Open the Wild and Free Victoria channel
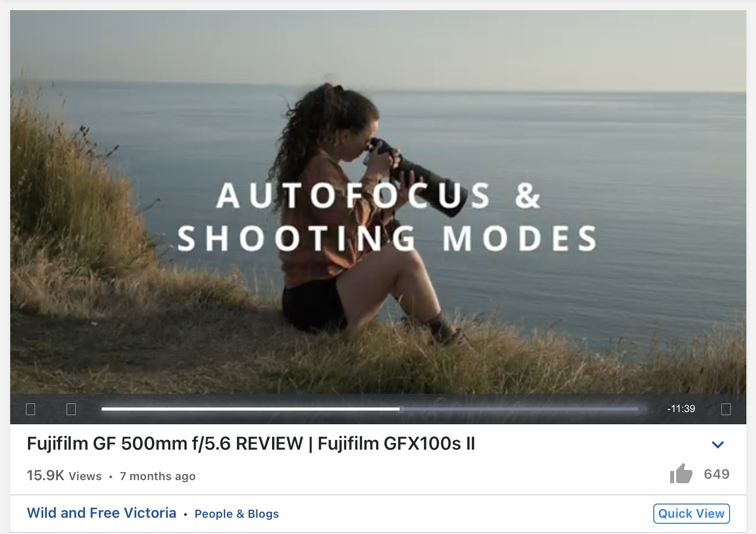The width and height of the screenshot is (756, 534). tap(102, 513)
